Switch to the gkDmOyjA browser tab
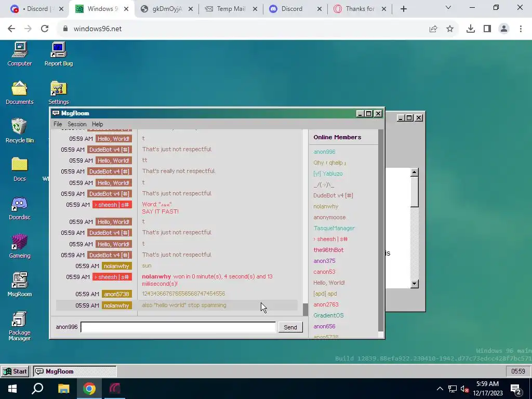Viewport: 532px width, 399px height. coord(167,9)
